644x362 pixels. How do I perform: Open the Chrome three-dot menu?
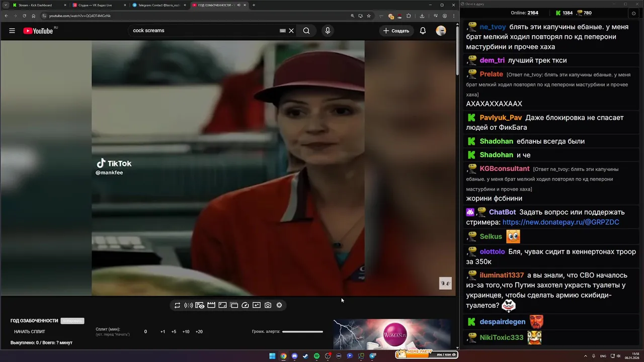point(453,16)
